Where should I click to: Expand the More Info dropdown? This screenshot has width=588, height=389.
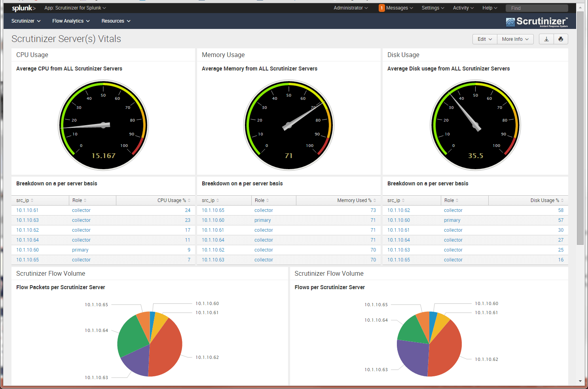click(515, 39)
